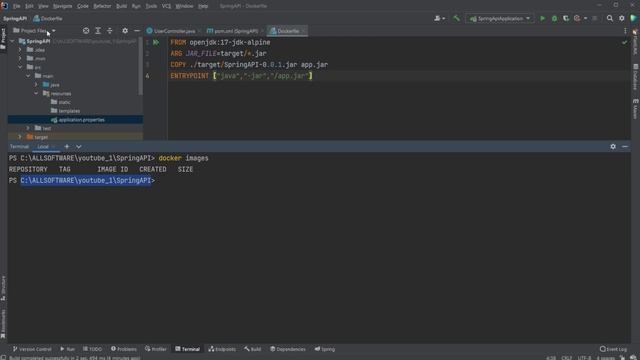
Task: Open editor tabs more-options menu
Action: click(x=625, y=31)
